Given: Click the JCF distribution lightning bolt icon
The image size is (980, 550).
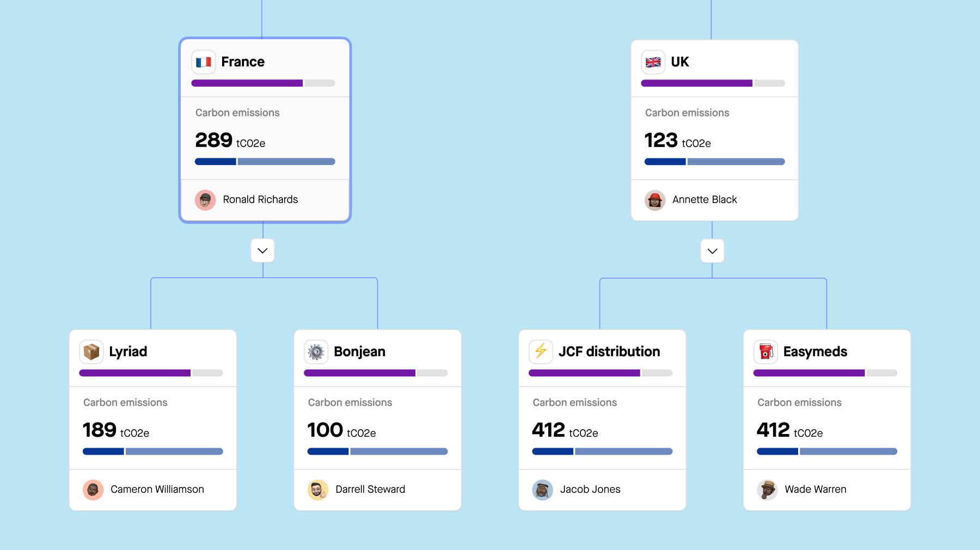Looking at the screenshot, I should 541,352.
